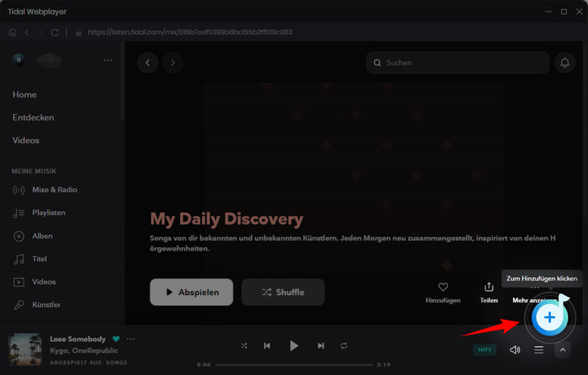Viewport: 588px width, 375px height.
Task: Open the Lose Somebody album thumbnail
Action: click(26, 349)
